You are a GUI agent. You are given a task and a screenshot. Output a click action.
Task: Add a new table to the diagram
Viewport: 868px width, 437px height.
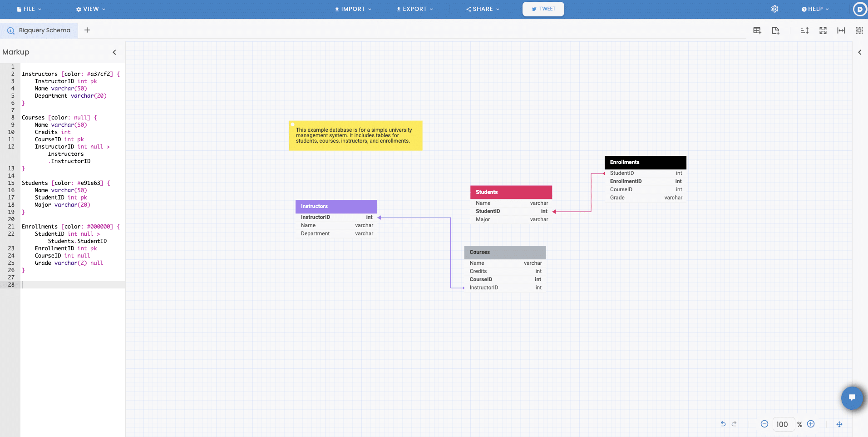(x=758, y=30)
